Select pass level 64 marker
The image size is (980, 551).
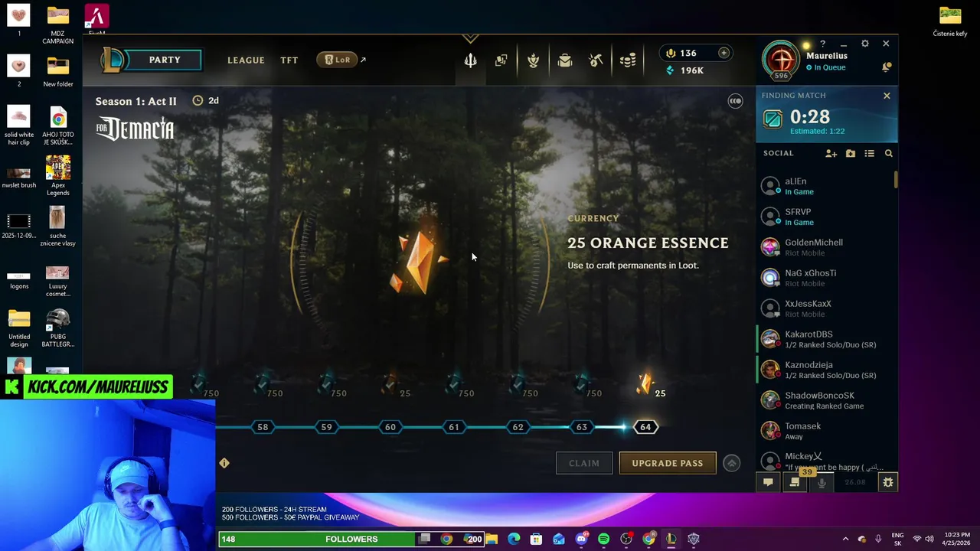pos(645,427)
